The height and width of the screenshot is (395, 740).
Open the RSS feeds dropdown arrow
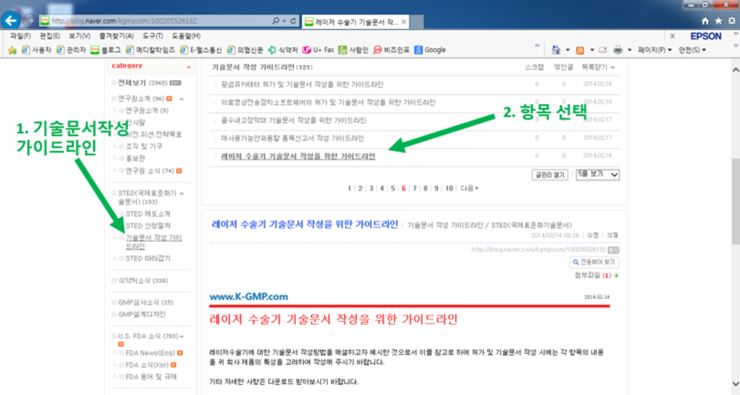pyautogui.click(x=592, y=50)
